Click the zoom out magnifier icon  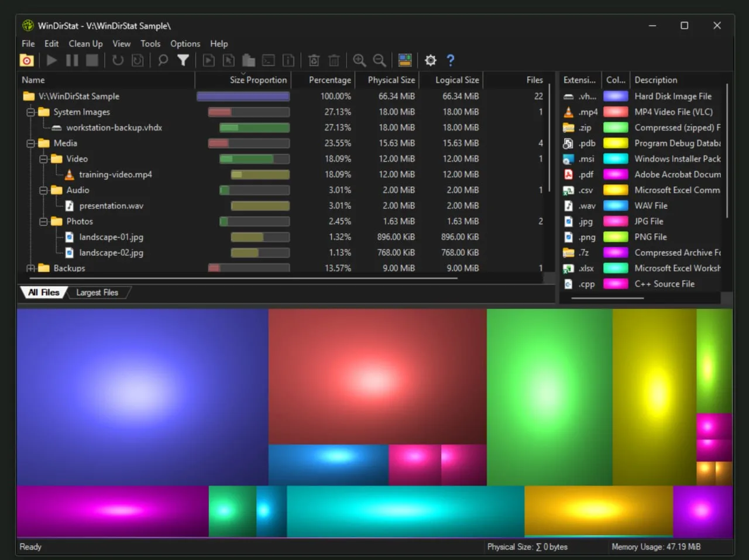(x=379, y=60)
